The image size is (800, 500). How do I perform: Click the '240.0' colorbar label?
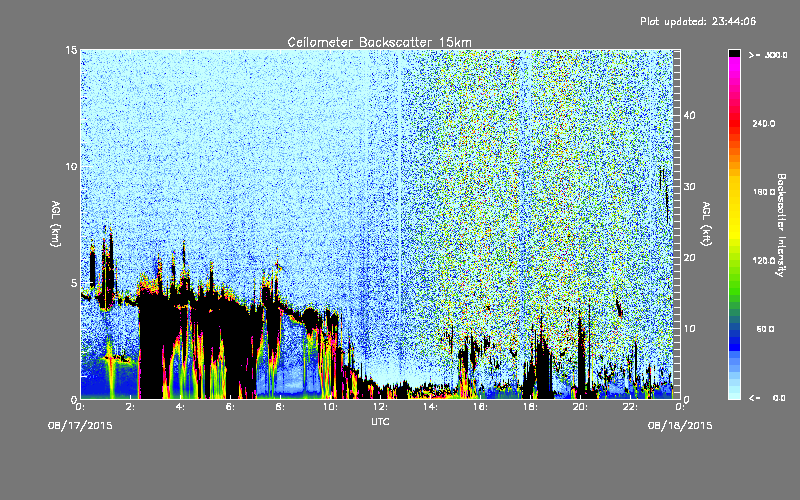(x=764, y=123)
